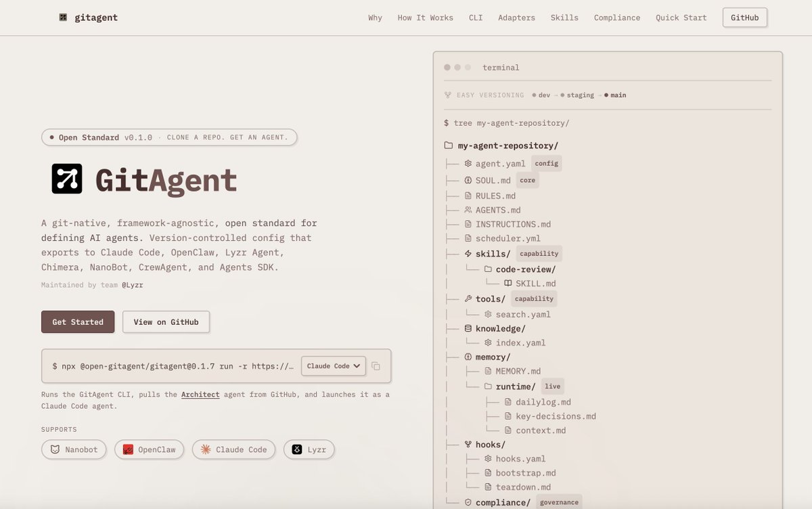Click the GitHub button in header

coord(744,18)
